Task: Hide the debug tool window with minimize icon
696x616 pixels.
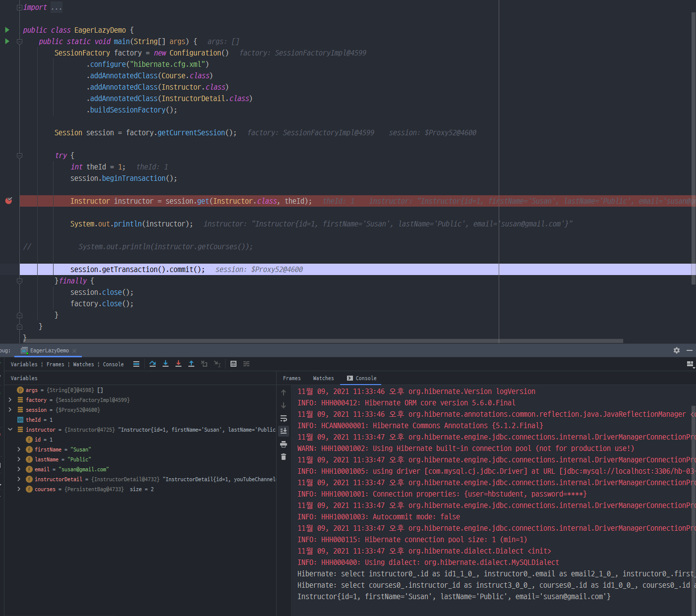Action: point(690,350)
